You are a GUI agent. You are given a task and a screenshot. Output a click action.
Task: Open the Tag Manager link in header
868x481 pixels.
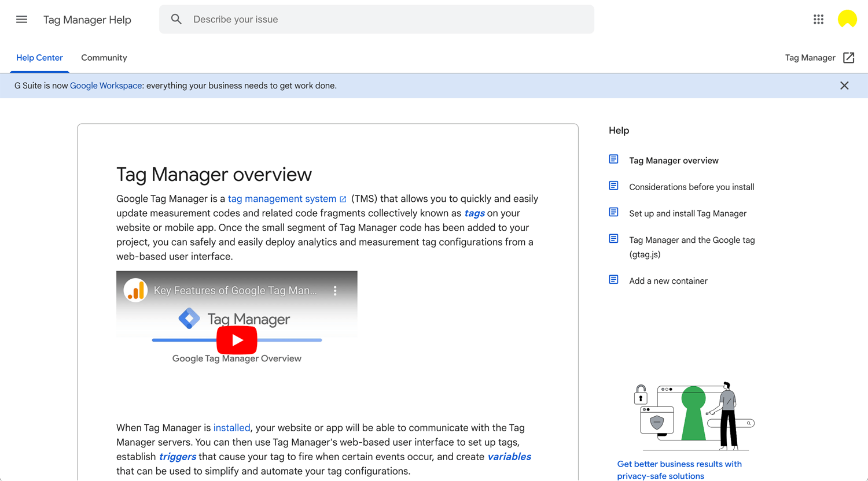[810, 58]
